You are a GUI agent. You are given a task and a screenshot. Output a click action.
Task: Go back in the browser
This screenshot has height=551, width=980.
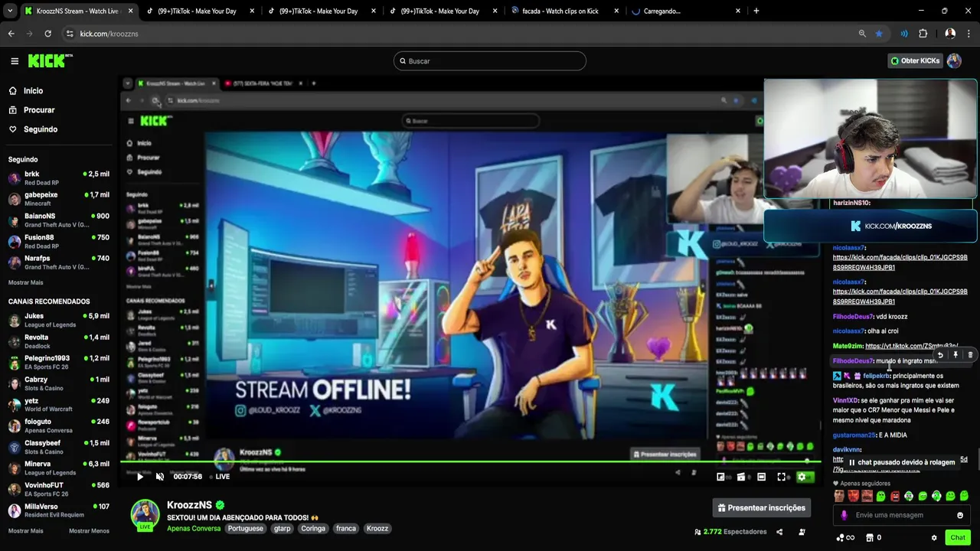11,34
